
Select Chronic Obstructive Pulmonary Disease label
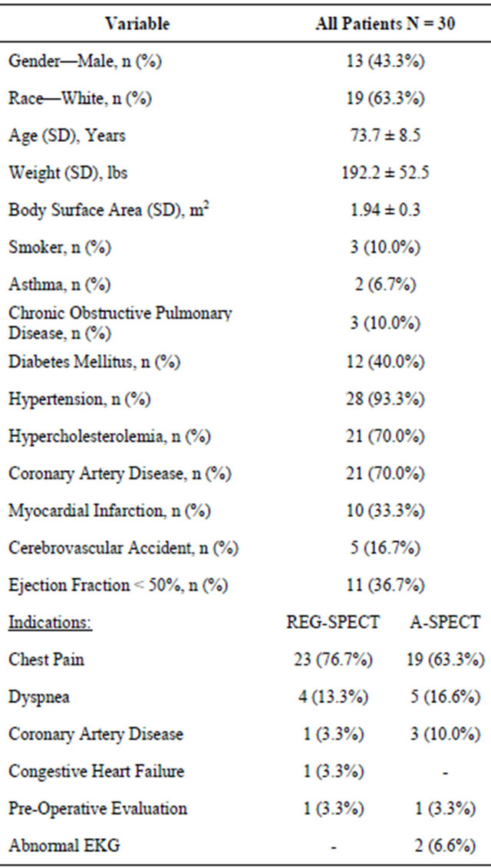tap(120, 323)
